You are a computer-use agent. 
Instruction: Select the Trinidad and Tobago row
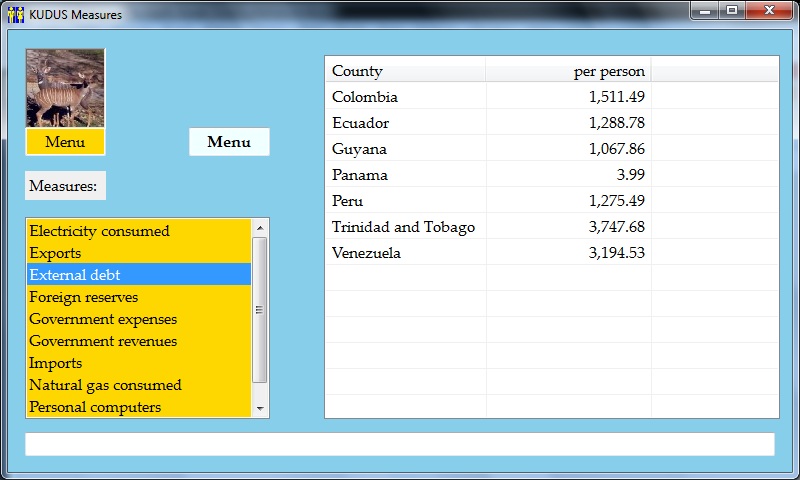coord(403,227)
